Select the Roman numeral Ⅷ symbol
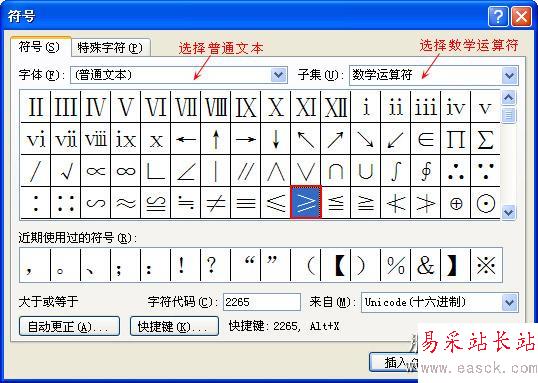The image size is (538, 383). pos(216,107)
